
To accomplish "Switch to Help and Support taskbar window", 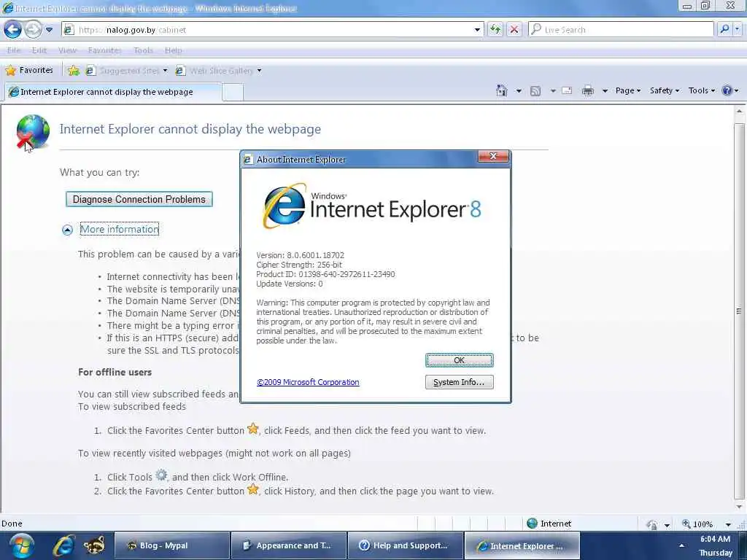I will [x=406, y=545].
